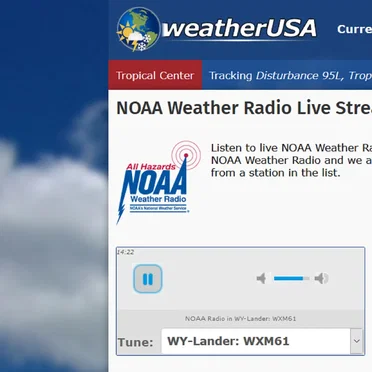Click the NOAA Weather Radio Live Stream heading

(x=244, y=108)
